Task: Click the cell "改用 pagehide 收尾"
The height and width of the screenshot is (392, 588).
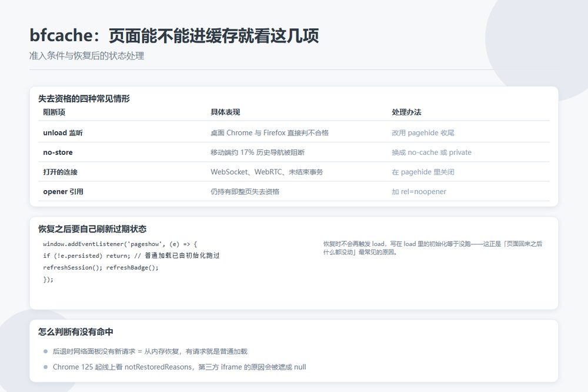Action: pos(423,132)
